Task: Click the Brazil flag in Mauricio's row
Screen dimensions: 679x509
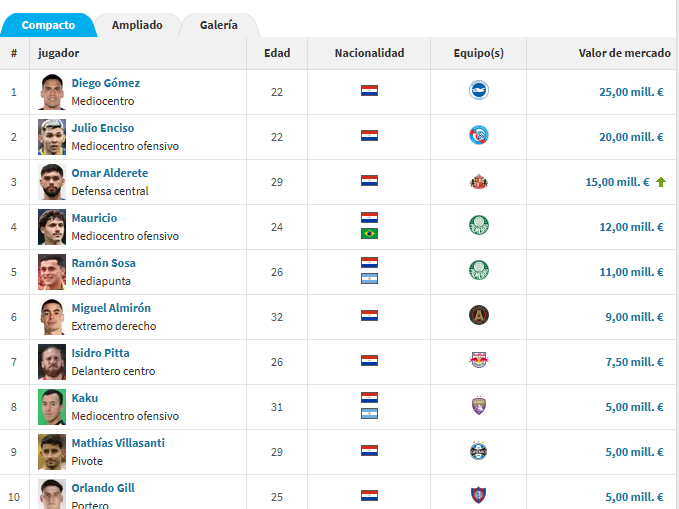Action: (369, 234)
